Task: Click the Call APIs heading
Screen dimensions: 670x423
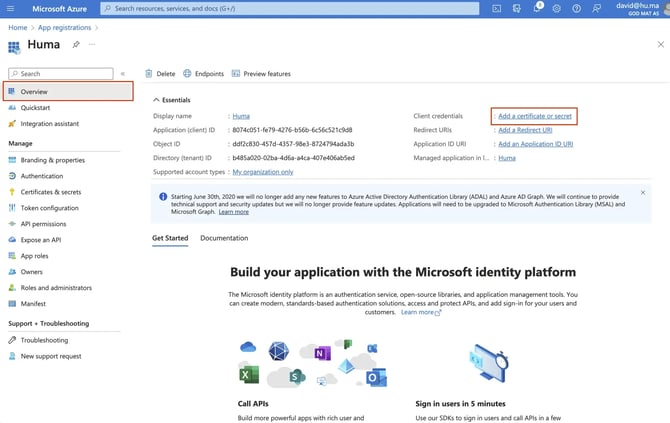Action: point(253,404)
